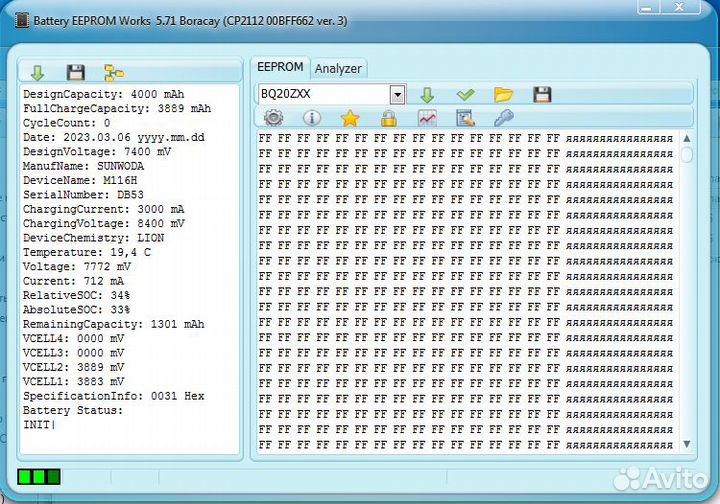Click the padlock icon
Viewport: 720px width, 504px height.
[x=388, y=118]
